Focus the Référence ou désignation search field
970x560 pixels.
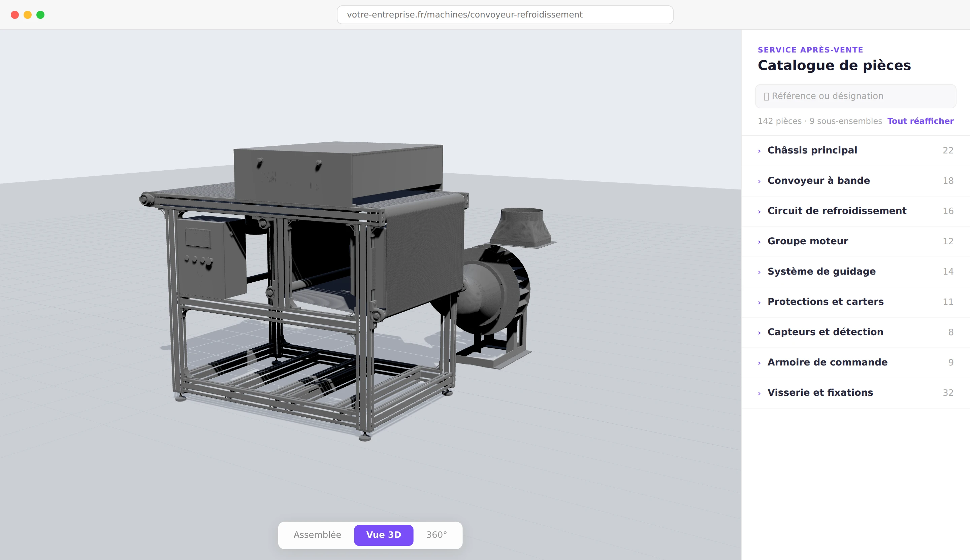(855, 96)
